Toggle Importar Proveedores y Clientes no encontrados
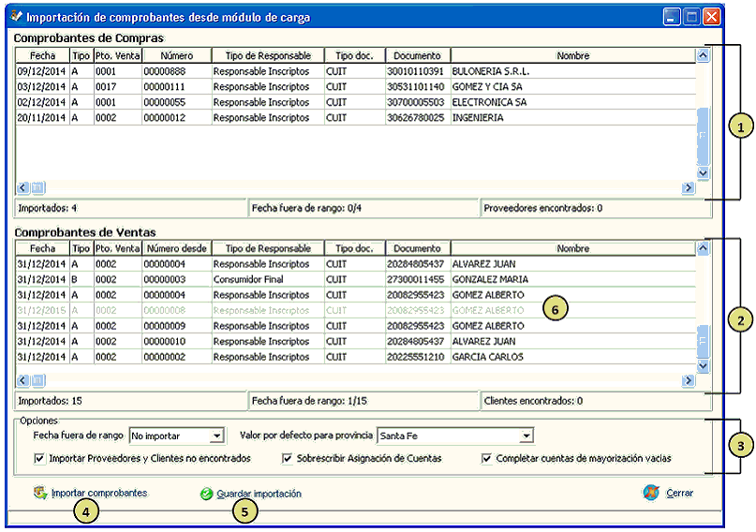This screenshot has height=532, width=756. click(x=39, y=459)
